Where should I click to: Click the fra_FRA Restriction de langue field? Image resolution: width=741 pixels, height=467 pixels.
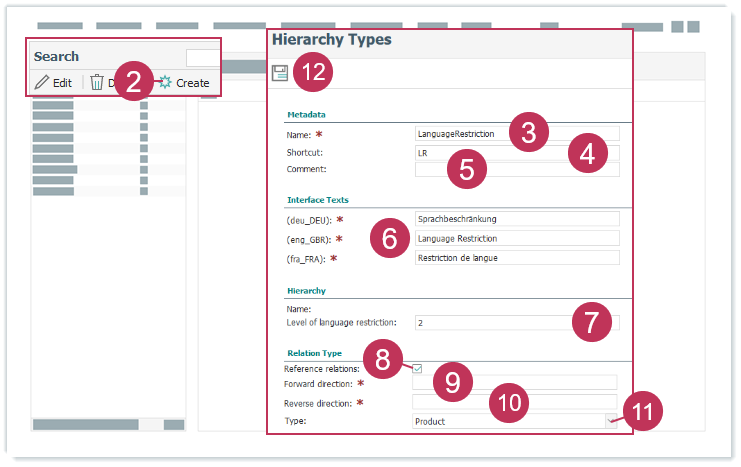(517, 257)
